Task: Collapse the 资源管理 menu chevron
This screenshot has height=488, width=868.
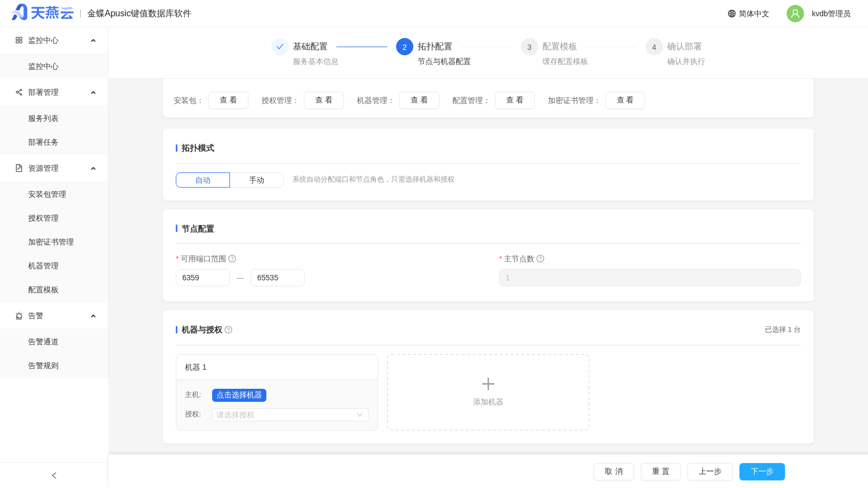Action: [x=93, y=169]
